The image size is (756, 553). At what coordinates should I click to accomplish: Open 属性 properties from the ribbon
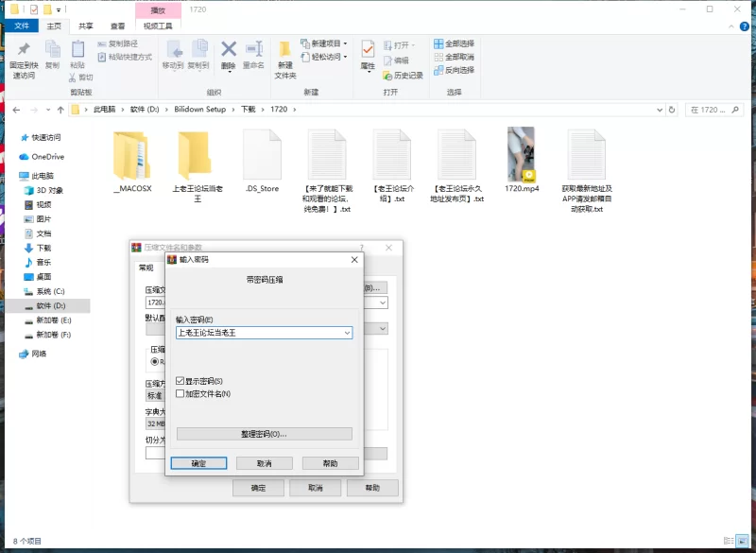click(368, 50)
